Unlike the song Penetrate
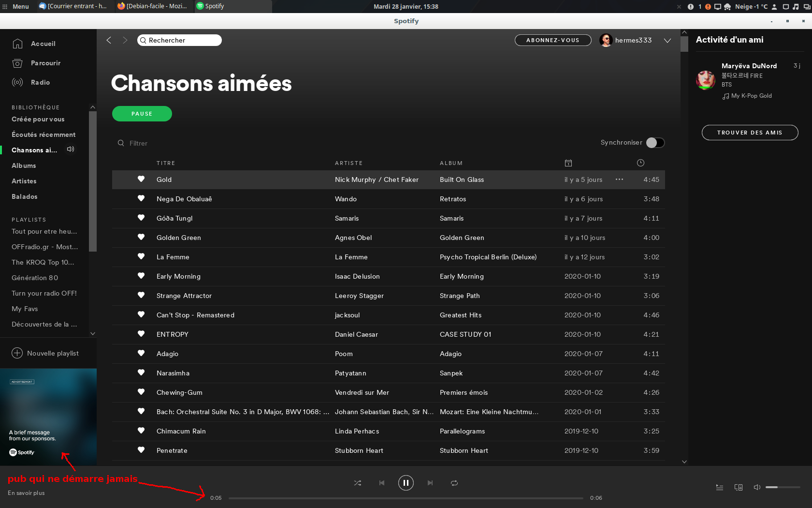Image resolution: width=812 pixels, height=508 pixels. pos(141,450)
